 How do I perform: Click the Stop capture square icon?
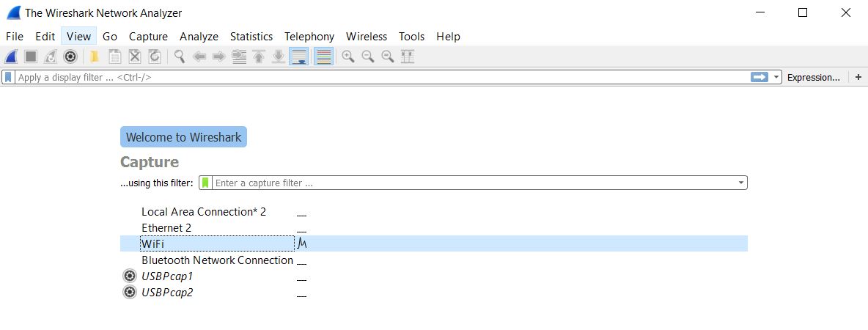tap(31, 56)
